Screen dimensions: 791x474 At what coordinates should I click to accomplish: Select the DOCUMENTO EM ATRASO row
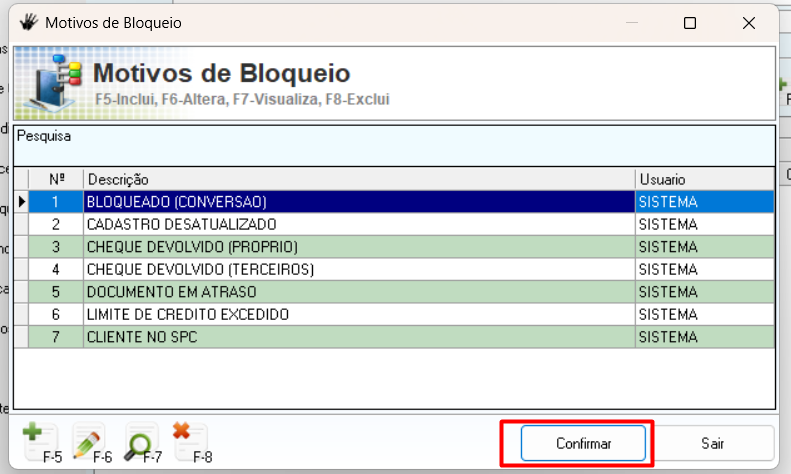pyautogui.click(x=358, y=292)
